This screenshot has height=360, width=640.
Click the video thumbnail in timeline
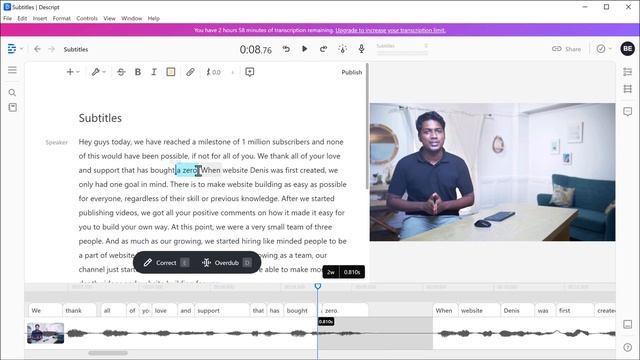[x=45, y=333]
